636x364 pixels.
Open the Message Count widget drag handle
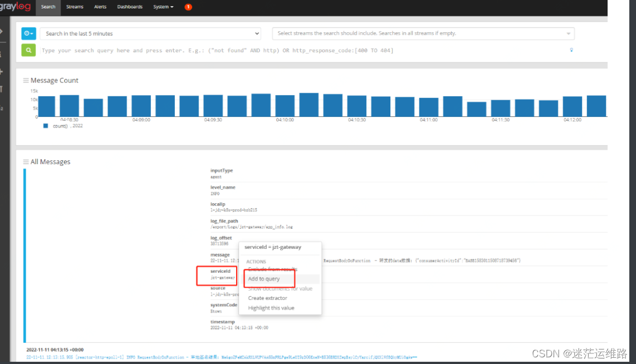click(x=26, y=81)
